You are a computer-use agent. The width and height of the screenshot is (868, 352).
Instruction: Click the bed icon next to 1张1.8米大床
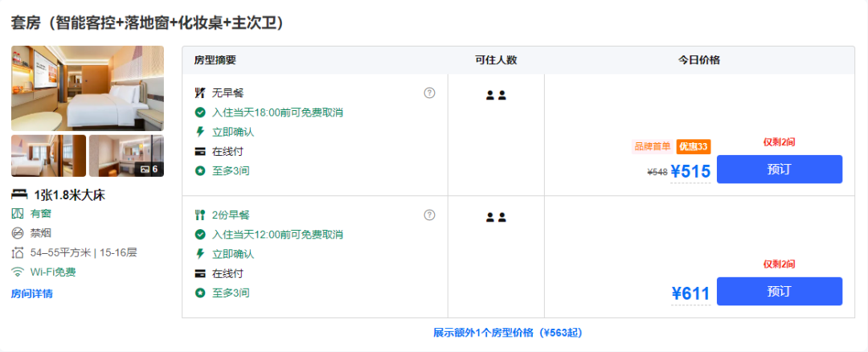coord(19,194)
